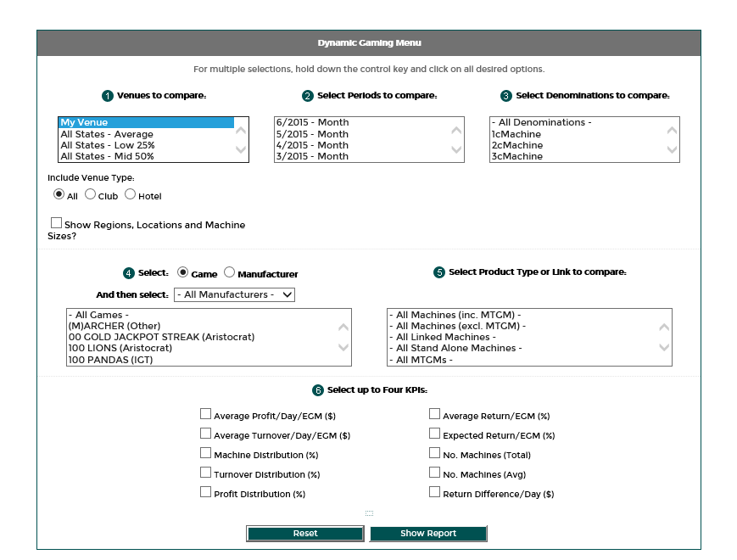The height and width of the screenshot is (560, 737).
Task: Select 100 PANDAS (IGT) game
Action: point(202,360)
